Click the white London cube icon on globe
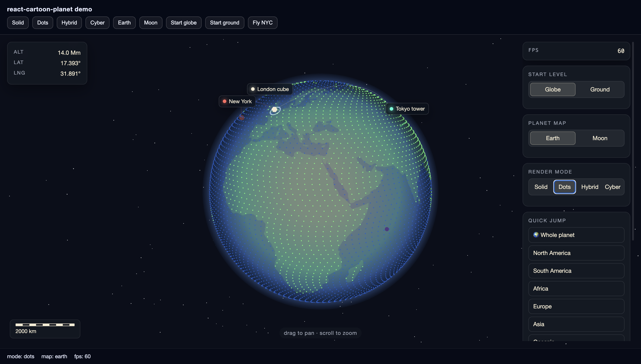This screenshot has height=364, width=641. (x=274, y=109)
